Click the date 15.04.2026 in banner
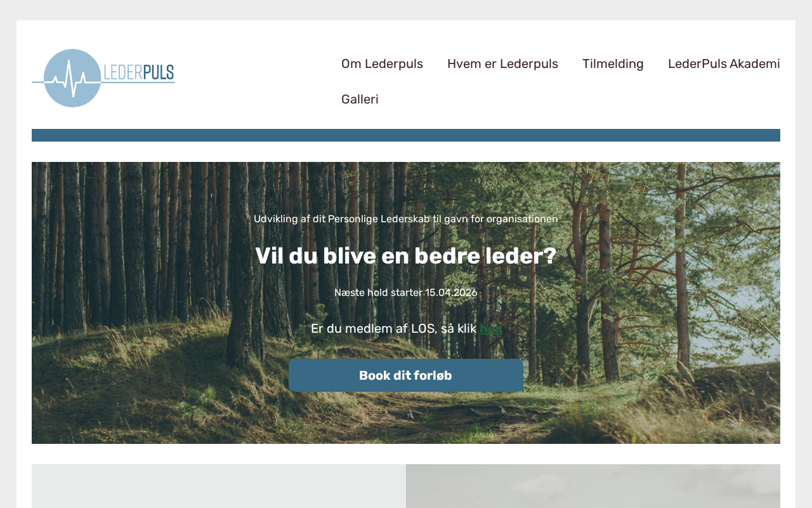This screenshot has height=508, width=812. (x=451, y=293)
